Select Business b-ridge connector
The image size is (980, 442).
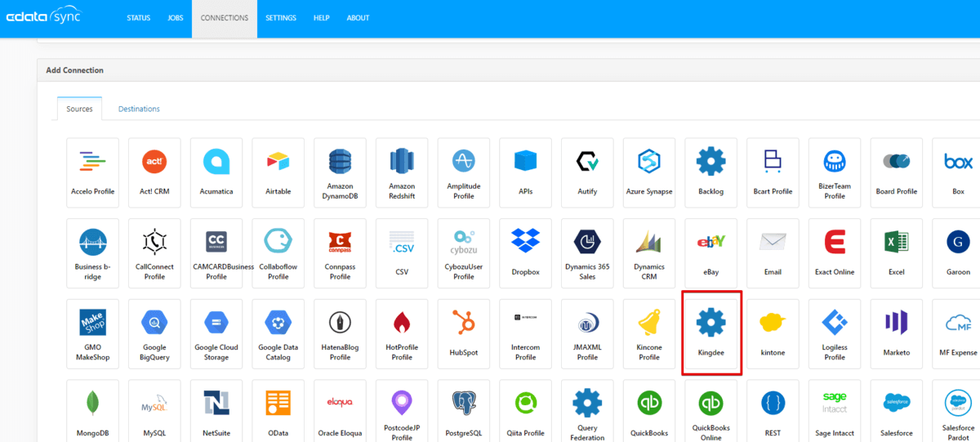click(92, 253)
